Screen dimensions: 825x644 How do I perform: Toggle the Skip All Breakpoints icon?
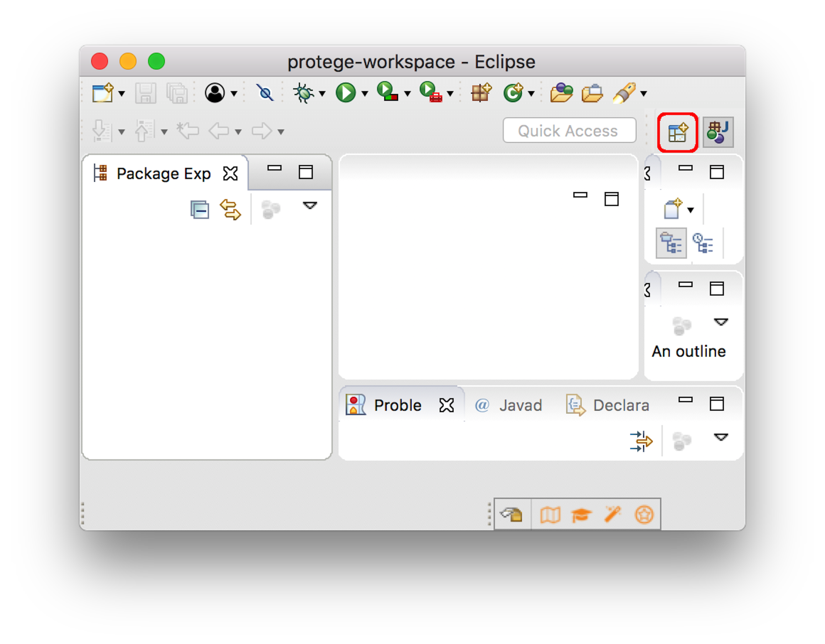pyautogui.click(x=265, y=93)
